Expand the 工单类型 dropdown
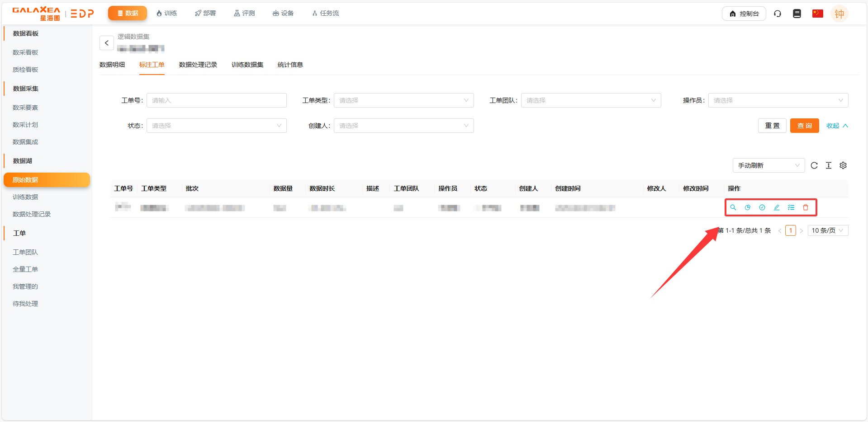Viewport: 868px width, 422px height. [403, 100]
